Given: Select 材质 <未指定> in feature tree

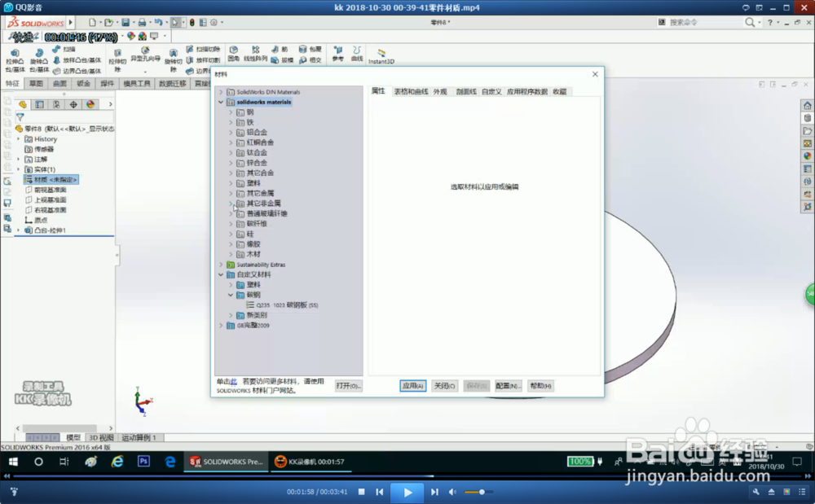Looking at the screenshot, I should (51, 180).
